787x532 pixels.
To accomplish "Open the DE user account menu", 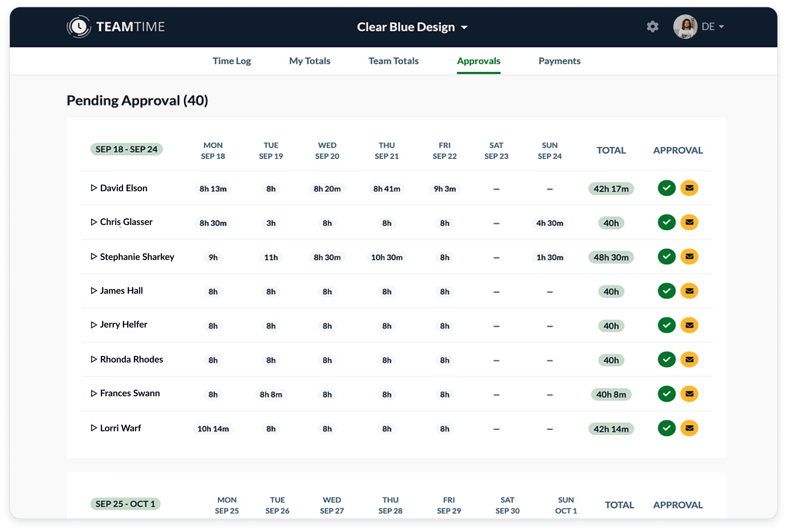I will click(x=713, y=26).
